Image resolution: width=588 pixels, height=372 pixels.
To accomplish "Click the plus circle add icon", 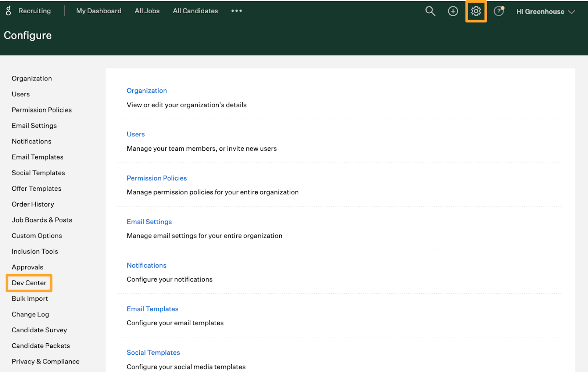I will coord(453,11).
